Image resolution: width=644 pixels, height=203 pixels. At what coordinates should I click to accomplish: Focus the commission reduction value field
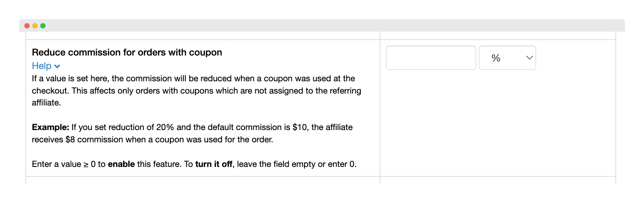(x=431, y=58)
